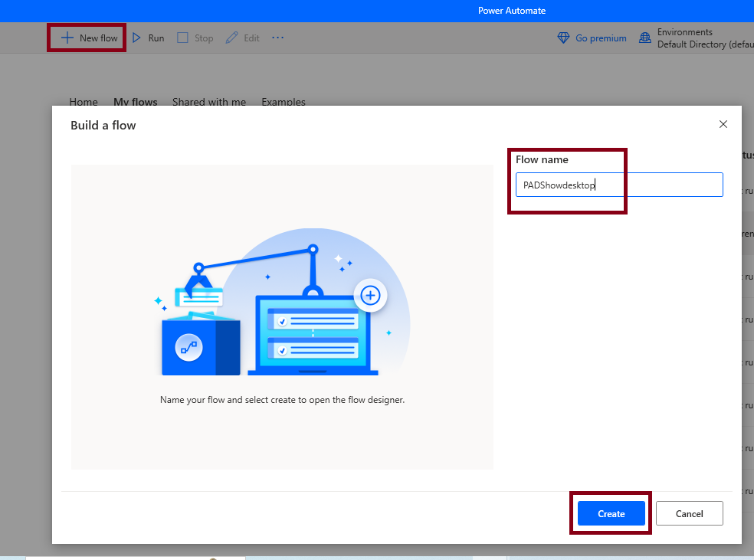This screenshot has width=754, height=560.
Task: Open the Shared with me tab
Action: point(209,101)
